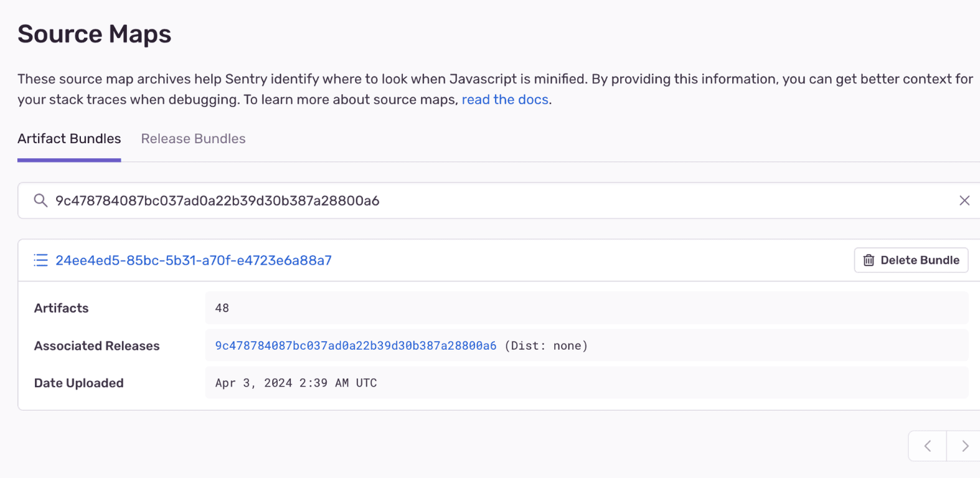Click the Source Maps page heading
The height and width of the screenshot is (478, 980).
(95, 34)
